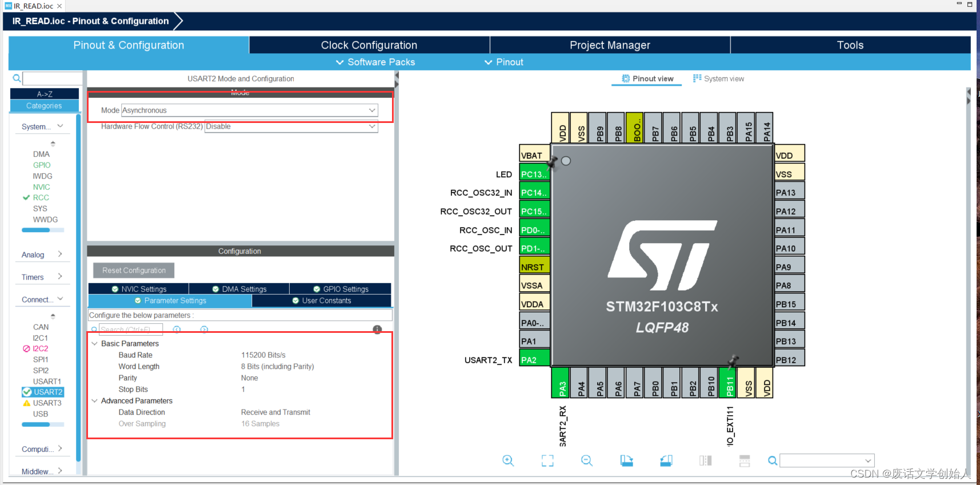Screen dimensions: 980x485
Task: Collapse the Advanced Parameters group
Action: [94, 401]
